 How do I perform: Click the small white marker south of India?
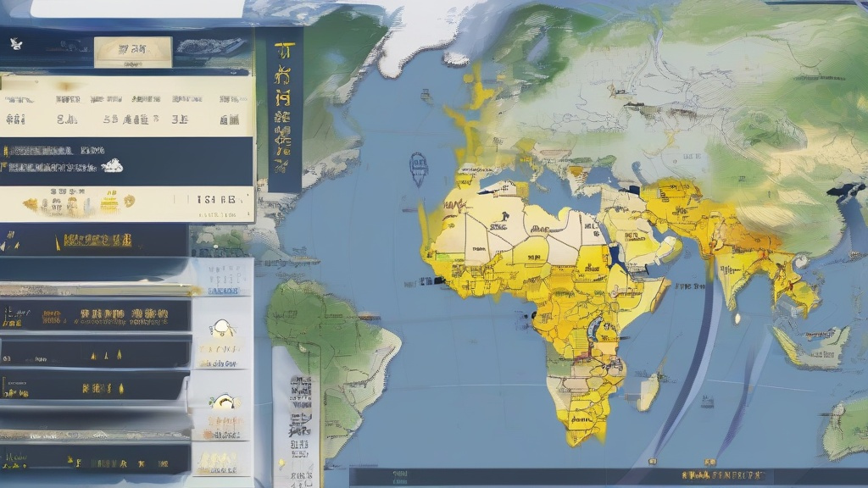[x=737, y=319]
